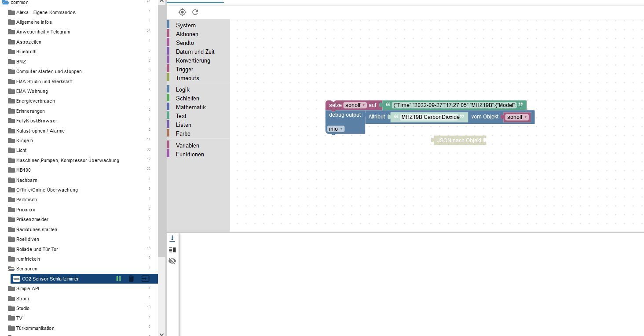
Task: Select the Computer starten und stoppen folder
Action: (x=49, y=71)
